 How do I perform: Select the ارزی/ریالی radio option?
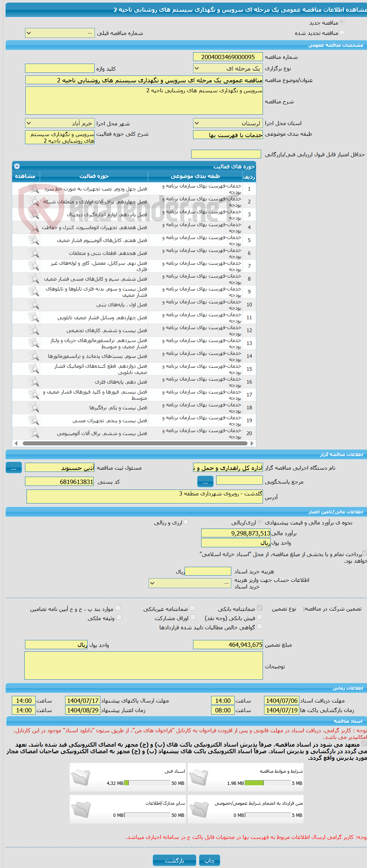(x=260, y=522)
